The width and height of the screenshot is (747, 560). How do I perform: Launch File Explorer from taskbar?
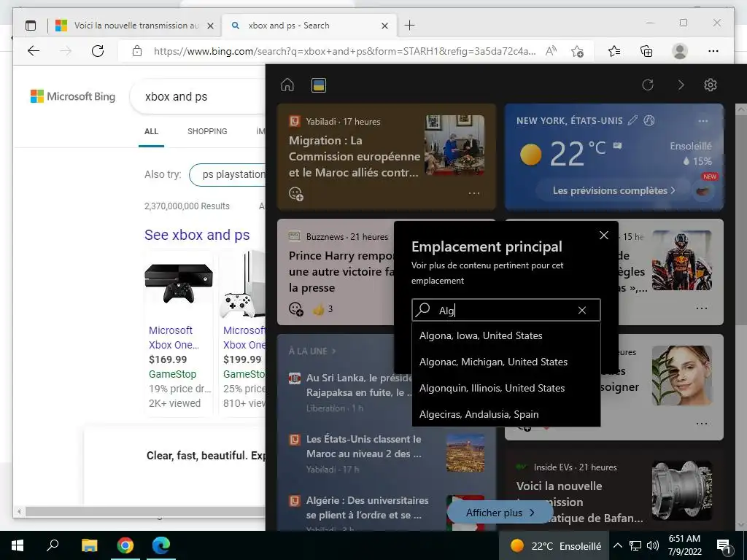(x=89, y=545)
